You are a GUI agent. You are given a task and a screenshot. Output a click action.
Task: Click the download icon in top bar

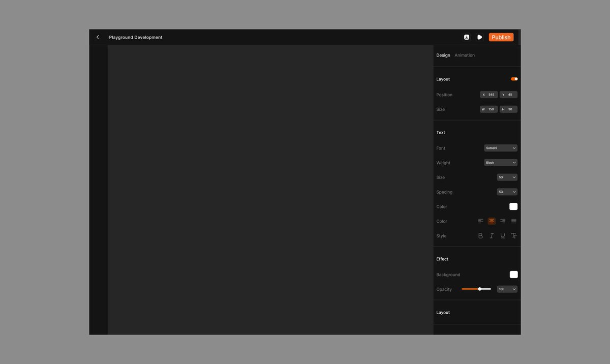[x=467, y=37]
